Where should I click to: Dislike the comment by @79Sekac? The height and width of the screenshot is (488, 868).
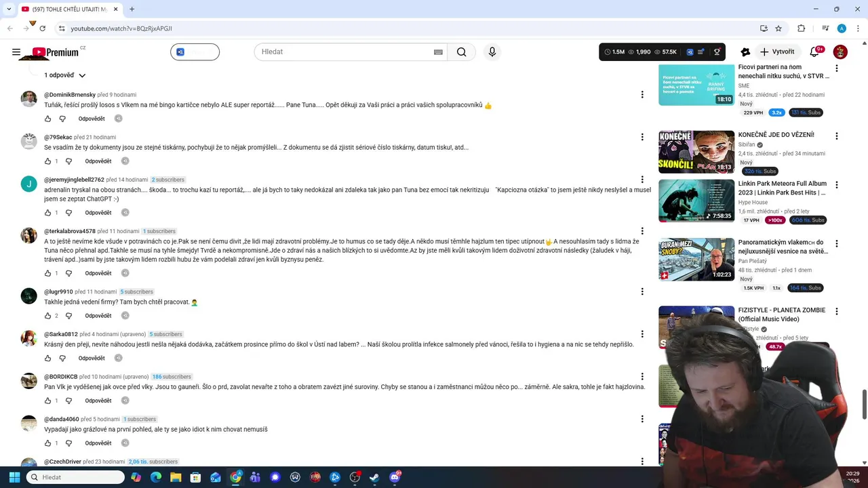[68, 161]
